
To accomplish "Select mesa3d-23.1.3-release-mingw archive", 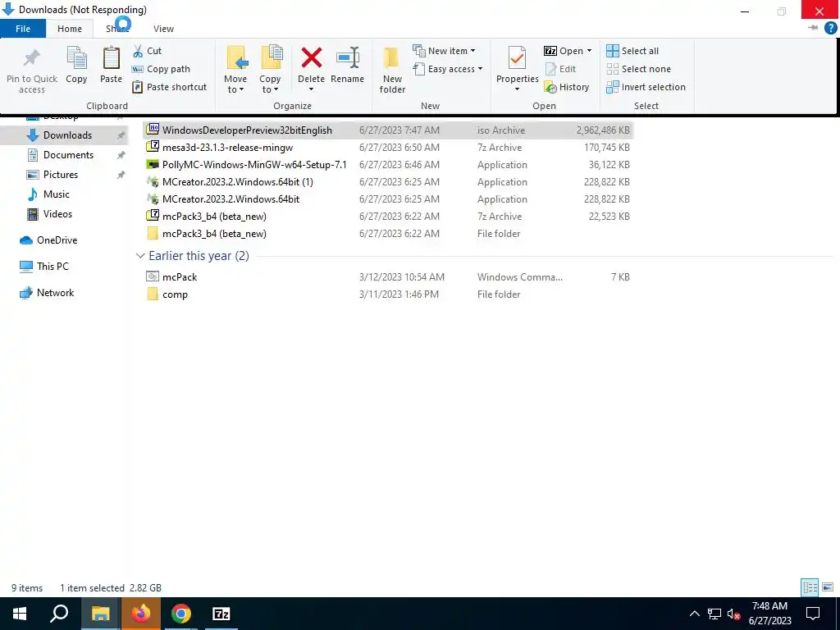I will pyautogui.click(x=388, y=148).
